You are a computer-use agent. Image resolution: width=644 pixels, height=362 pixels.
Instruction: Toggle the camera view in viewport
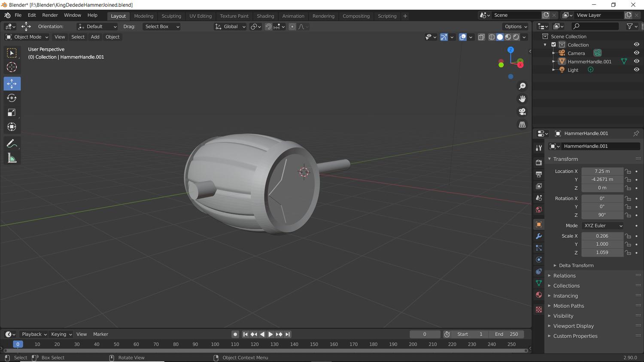point(522,112)
